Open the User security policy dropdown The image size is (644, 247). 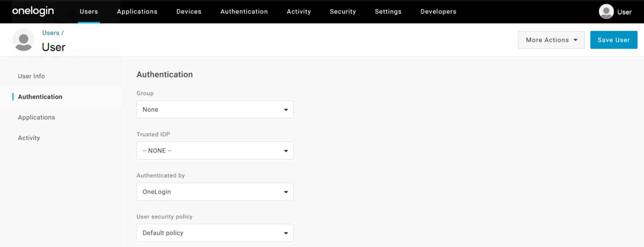click(x=215, y=233)
